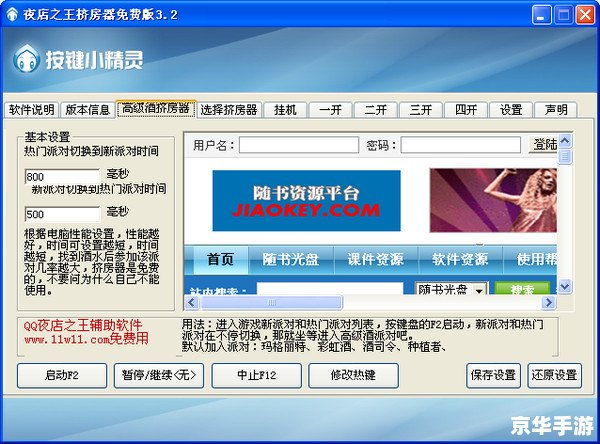Open the 选择挤房器 tab
The height and width of the screenshot is (444, 600).
coord(229,110)
